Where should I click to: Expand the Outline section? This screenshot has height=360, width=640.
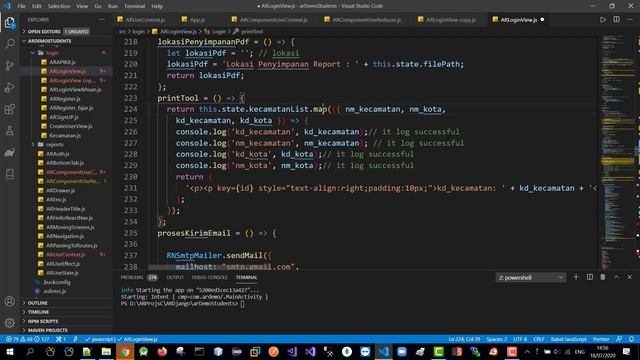67,303
